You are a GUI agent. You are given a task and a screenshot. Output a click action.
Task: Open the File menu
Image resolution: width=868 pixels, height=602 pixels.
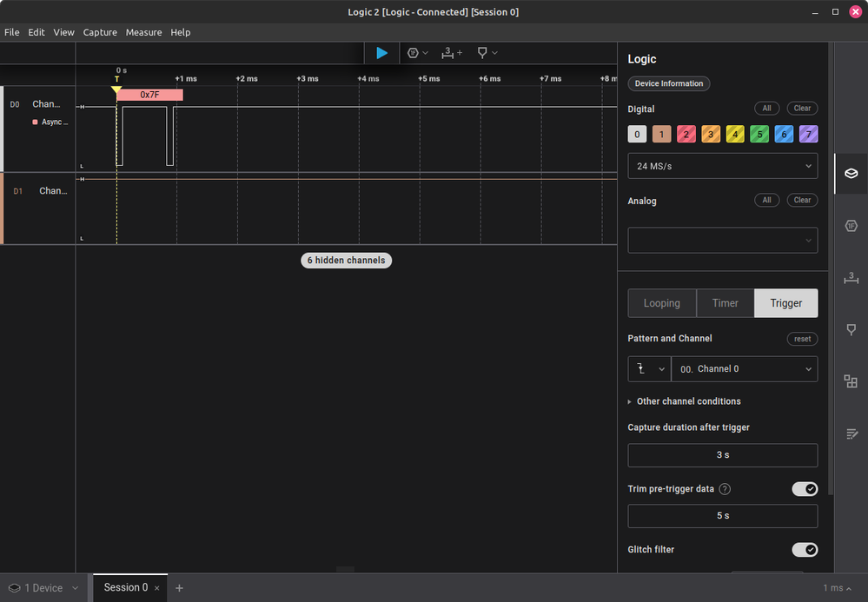tap(11, 32)
